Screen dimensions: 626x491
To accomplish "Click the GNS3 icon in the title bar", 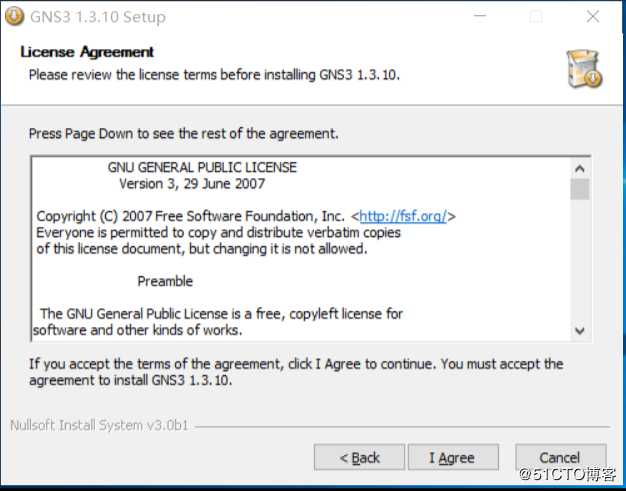I will [15, 16].
